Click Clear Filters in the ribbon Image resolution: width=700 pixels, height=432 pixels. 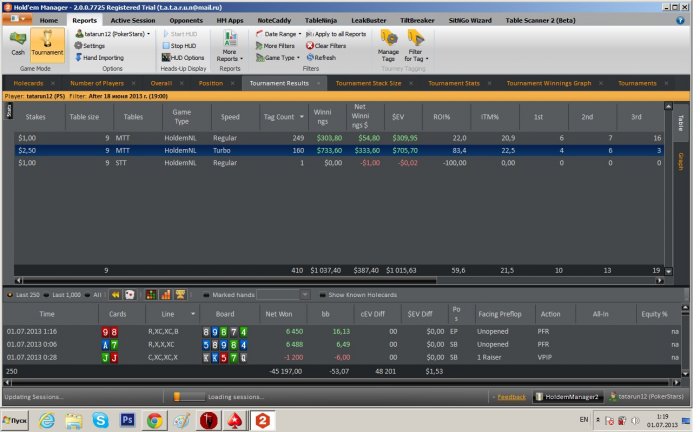pos(329,46)
